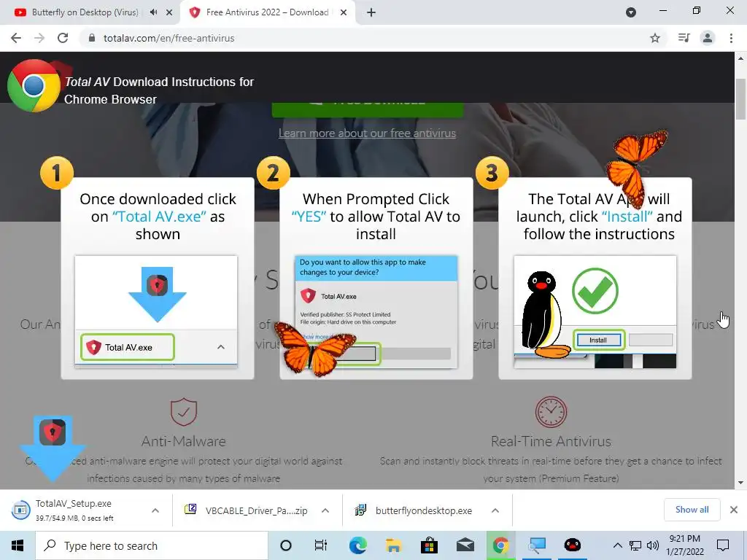Click the Type here to search box
This screenshot has width=747, height=560.
tap(152, 545)
